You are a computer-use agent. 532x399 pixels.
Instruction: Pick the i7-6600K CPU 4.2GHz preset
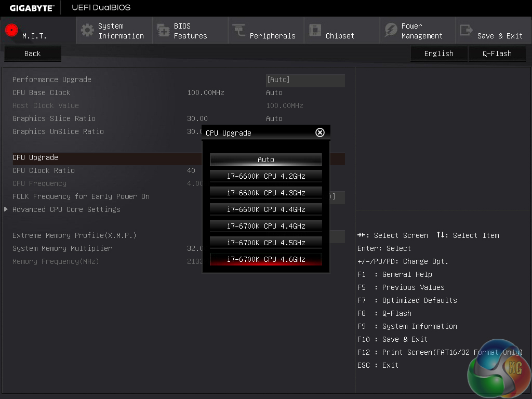pos(265,176)
